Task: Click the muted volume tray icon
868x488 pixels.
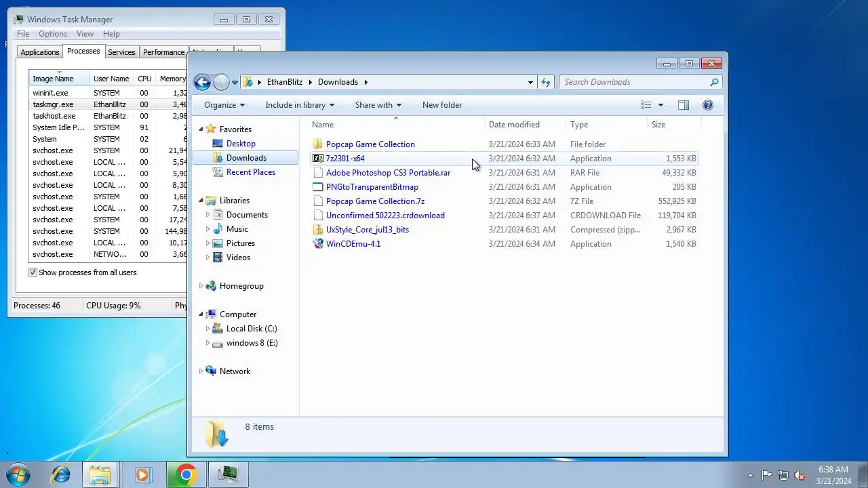Action: coord(800,476)
